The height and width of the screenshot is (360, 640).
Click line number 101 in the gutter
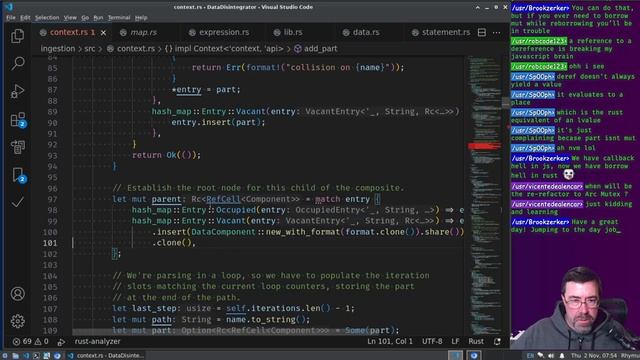(x=50, y=243)
